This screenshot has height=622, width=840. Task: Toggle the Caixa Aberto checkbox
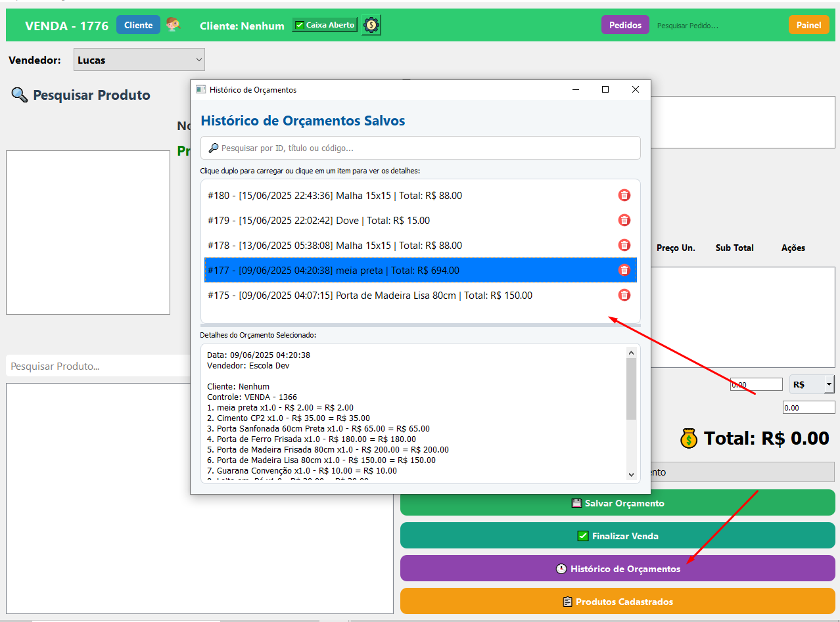pos(300,25)
